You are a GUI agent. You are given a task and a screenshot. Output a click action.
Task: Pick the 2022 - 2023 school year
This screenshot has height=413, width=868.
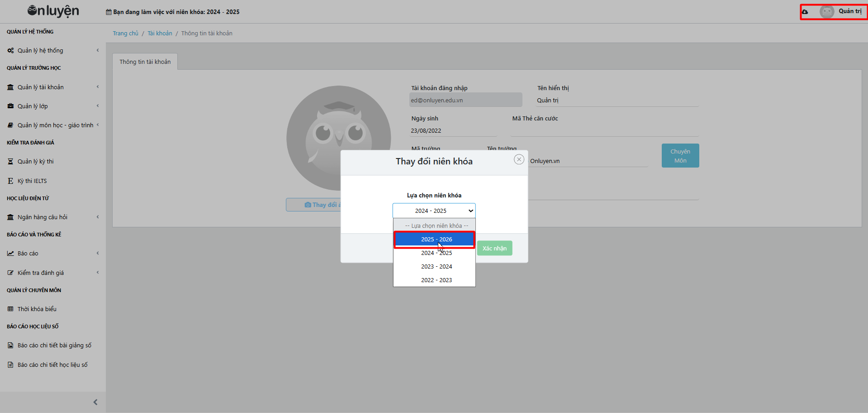436,280
